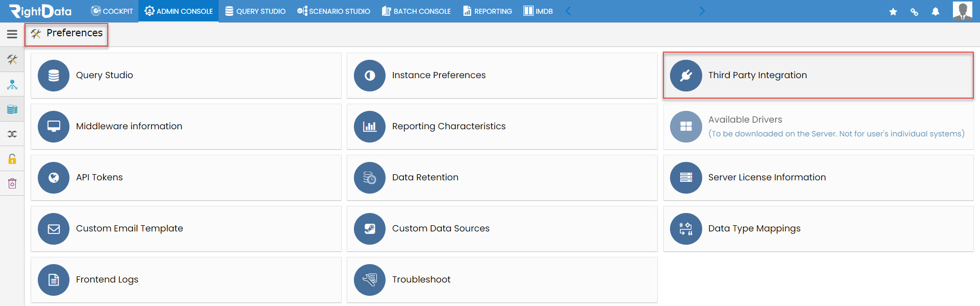Open the Query Studio preferences label
Viewport: 980px width, 306px height.
tap(105, 75)
